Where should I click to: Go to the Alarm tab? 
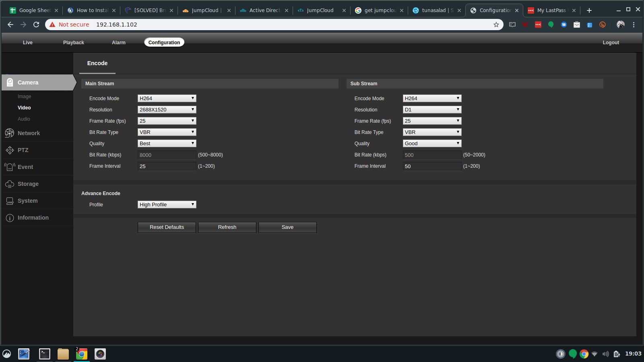119,43
